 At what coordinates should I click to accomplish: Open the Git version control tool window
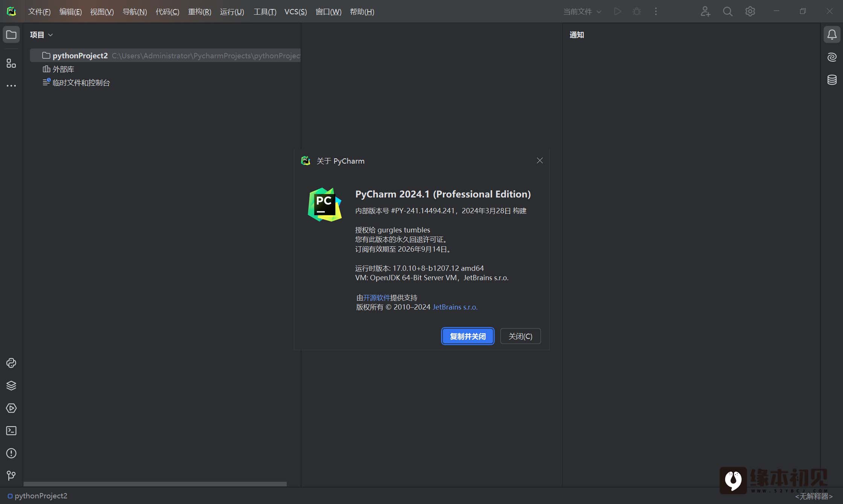tap(11, 476)
